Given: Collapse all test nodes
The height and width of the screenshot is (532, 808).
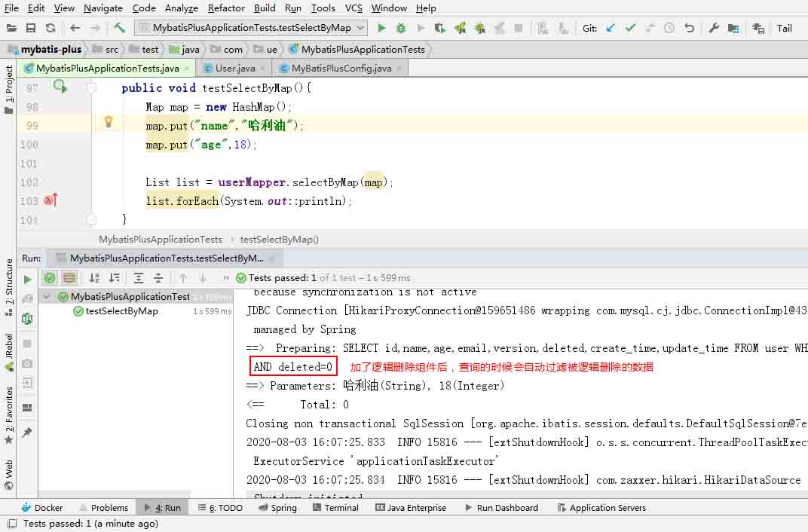Looking at the screenshot, I should (158, 278).
